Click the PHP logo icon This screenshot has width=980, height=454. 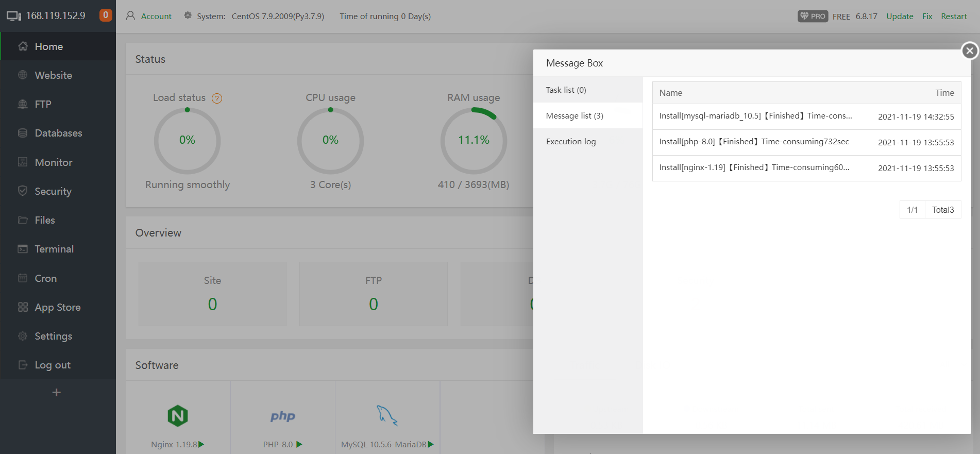pos(283,416)
